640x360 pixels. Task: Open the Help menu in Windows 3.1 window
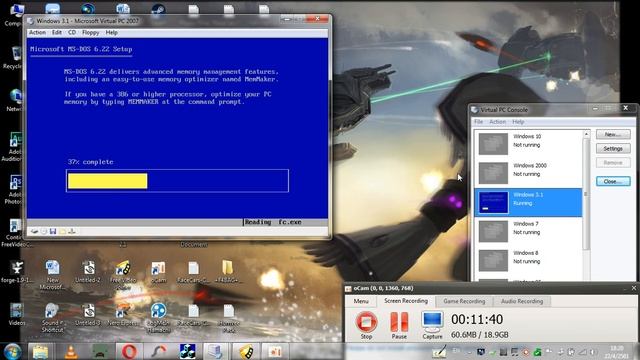111,32
